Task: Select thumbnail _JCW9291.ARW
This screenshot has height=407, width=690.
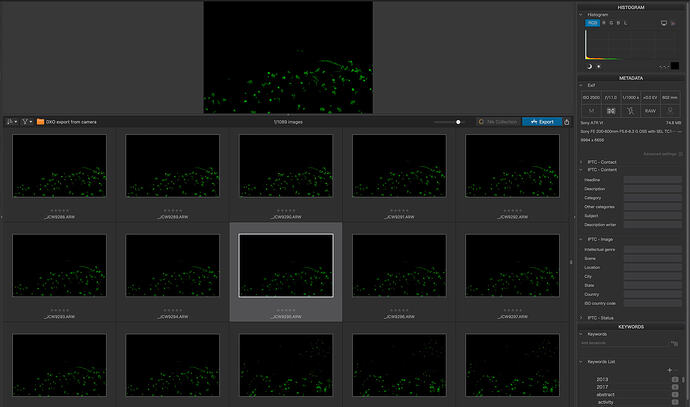Action: pos(399,166)
